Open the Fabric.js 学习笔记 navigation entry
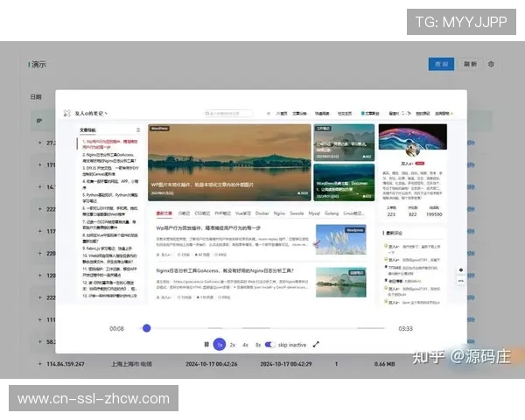This screenshot has width=525, height=420. click(107, 248)
